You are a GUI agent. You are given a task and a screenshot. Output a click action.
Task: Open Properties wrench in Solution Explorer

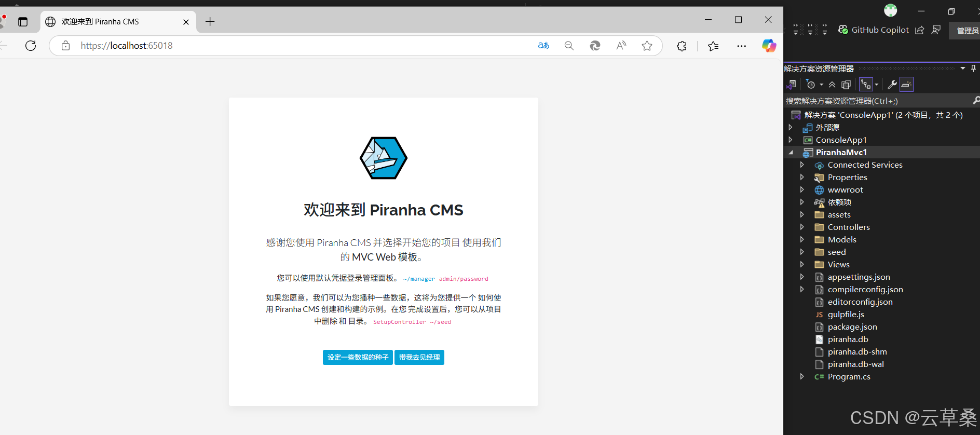tap(892, 85)
